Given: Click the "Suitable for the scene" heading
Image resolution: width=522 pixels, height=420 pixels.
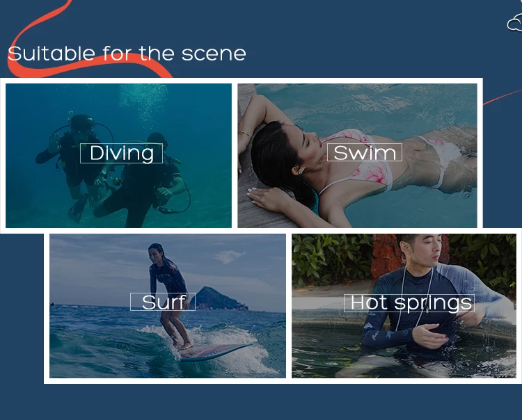Looking at the screenshot, I should click(127, 54).
